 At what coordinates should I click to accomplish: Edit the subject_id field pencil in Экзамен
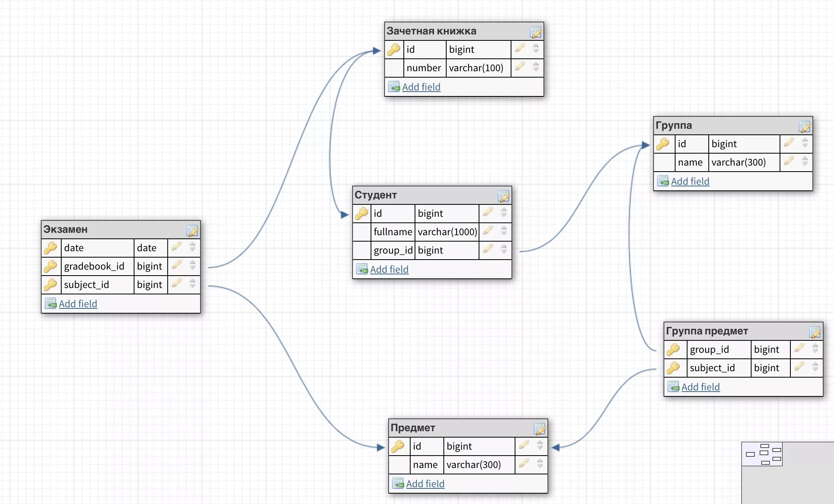176,283
